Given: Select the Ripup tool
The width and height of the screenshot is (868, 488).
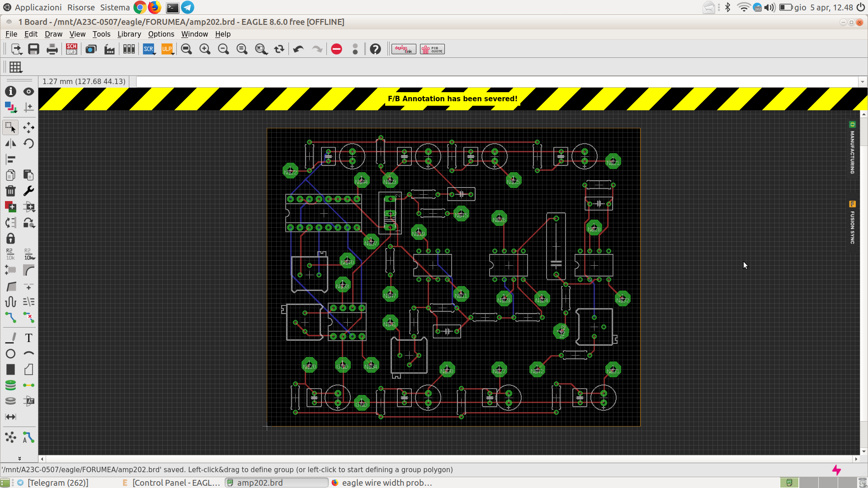Looking at the screenshot, I should [x=28, y=318].
